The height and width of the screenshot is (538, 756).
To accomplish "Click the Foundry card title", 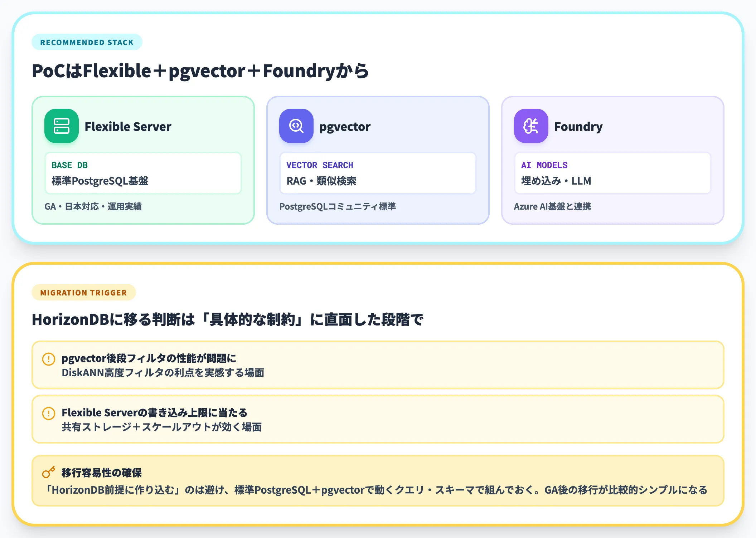I will pos(578,127).
